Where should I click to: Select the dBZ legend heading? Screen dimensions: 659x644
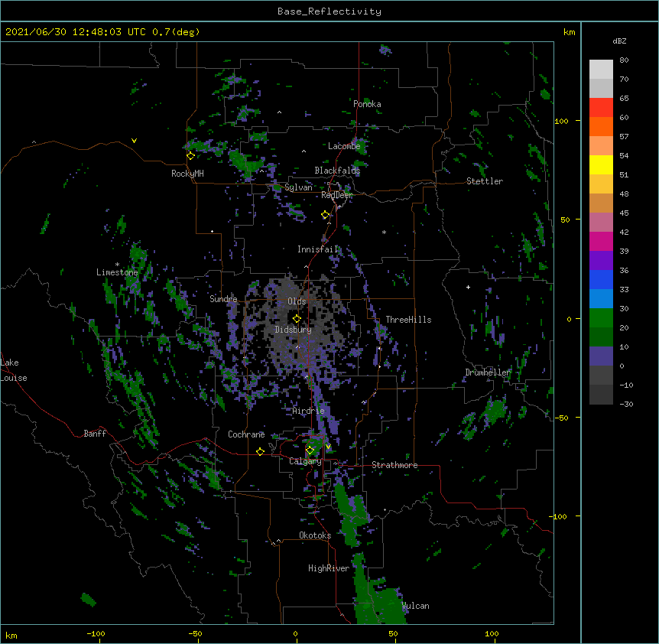[x=619, y=41]
